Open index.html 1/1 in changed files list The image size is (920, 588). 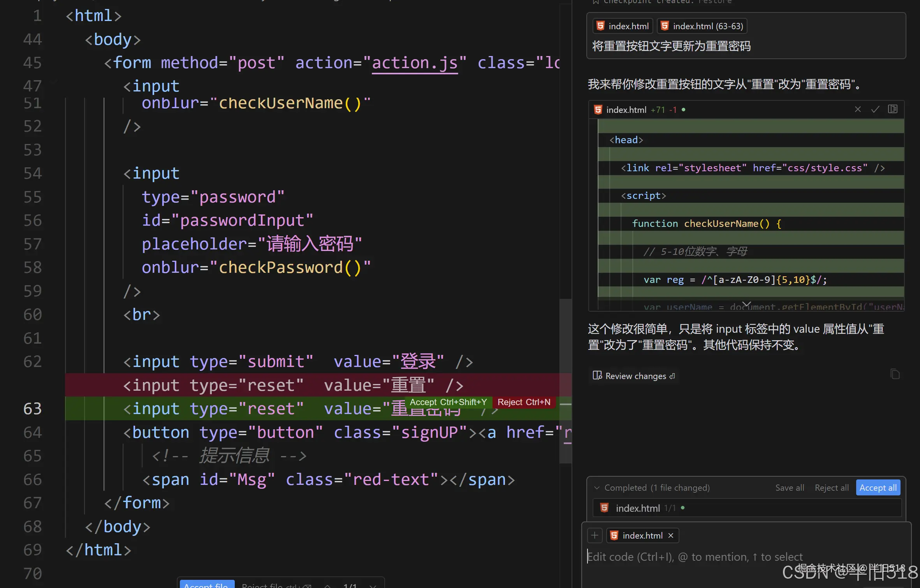638,508
